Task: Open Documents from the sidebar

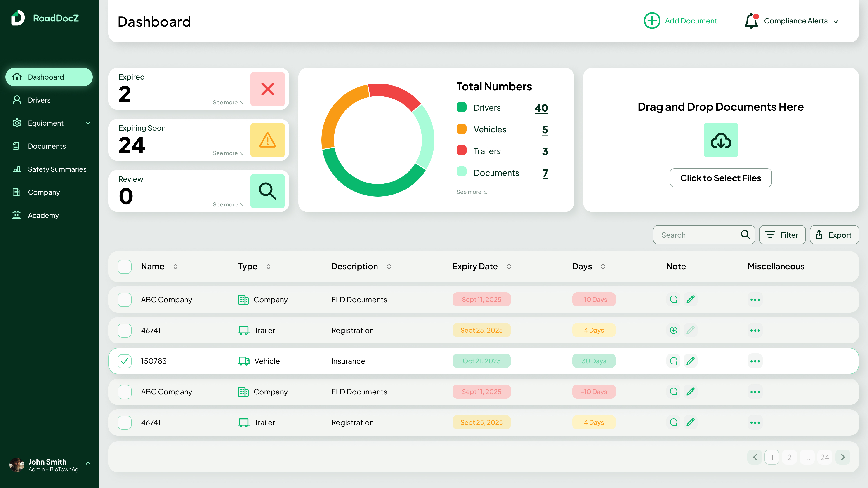Action: (x=47, y=146)
